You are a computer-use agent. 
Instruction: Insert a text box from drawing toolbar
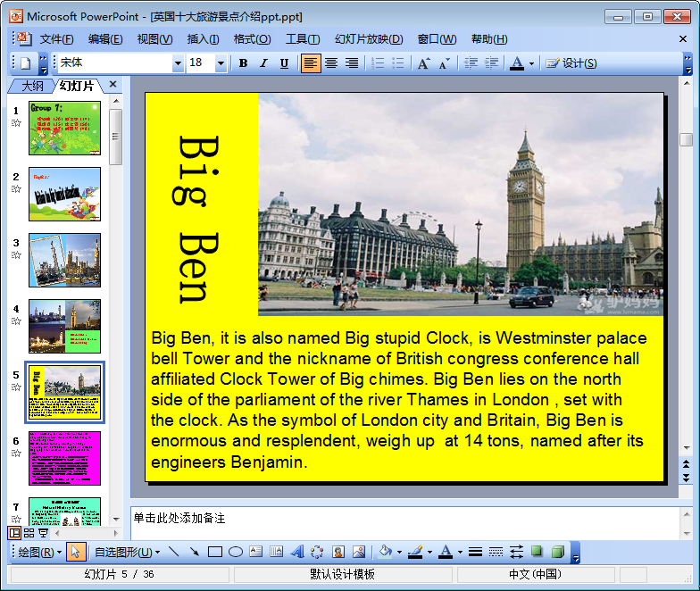[x=255, y=552]
